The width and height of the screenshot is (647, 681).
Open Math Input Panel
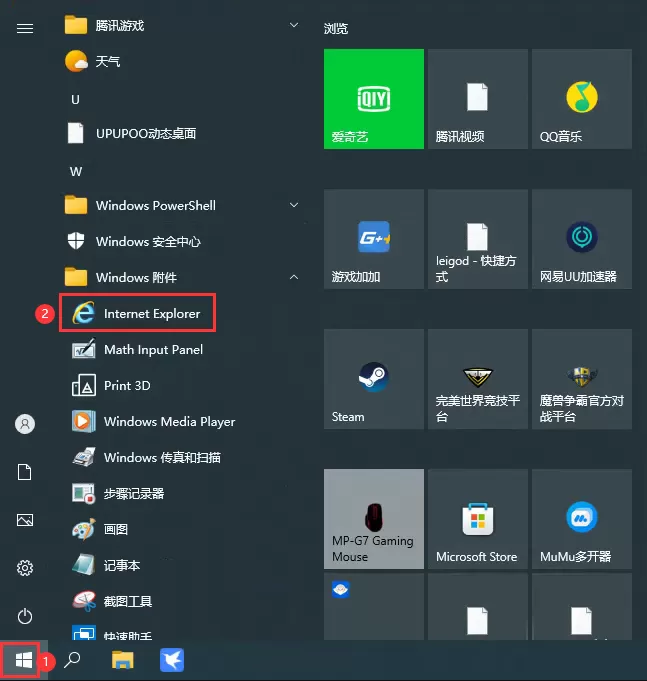coord(182,350)
